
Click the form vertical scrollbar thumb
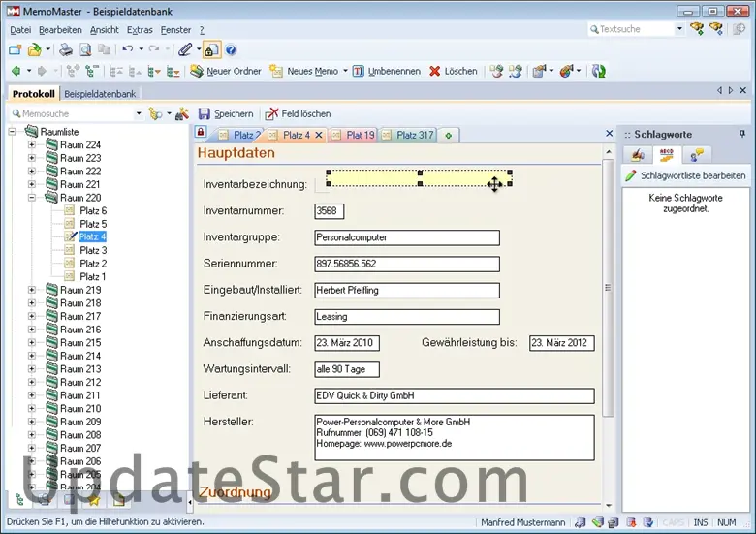tap(609, 287)
